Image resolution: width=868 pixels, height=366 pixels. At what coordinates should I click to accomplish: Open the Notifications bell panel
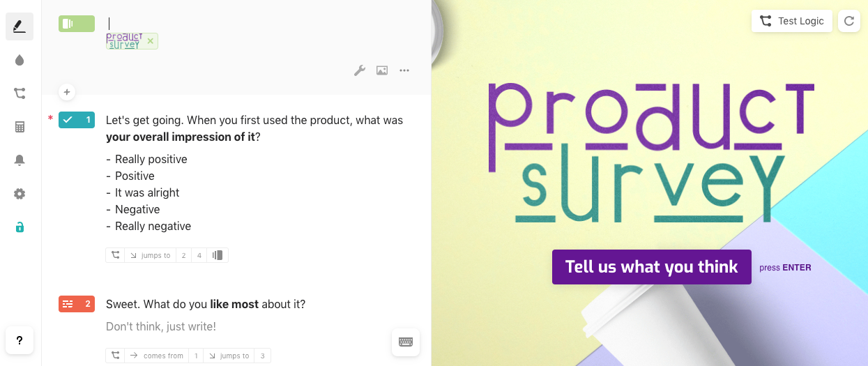click(20, 160)
